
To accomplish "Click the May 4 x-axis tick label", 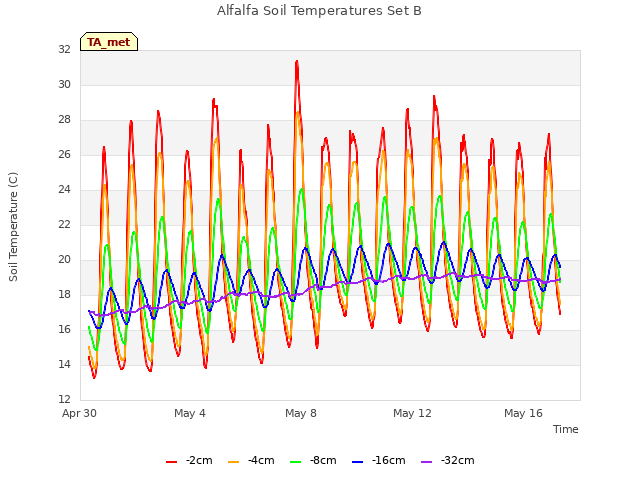I will point(190,413).
